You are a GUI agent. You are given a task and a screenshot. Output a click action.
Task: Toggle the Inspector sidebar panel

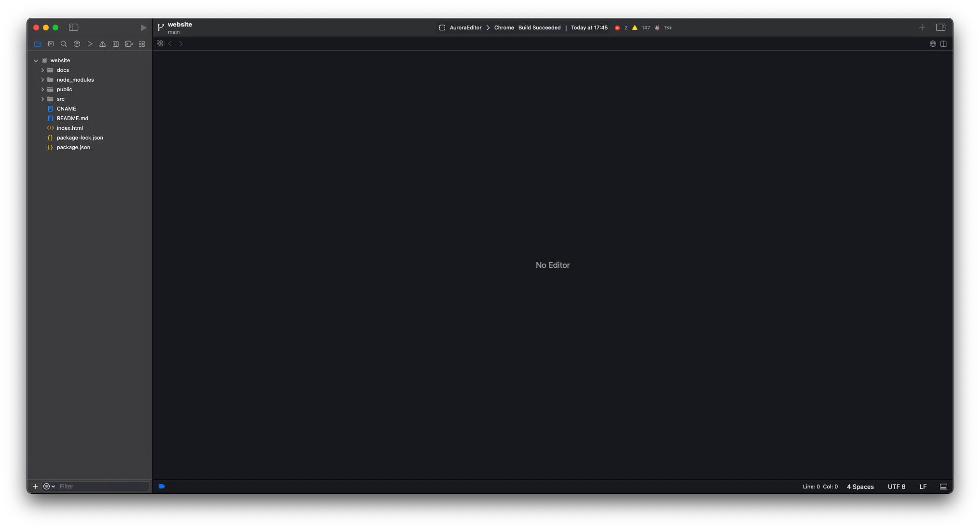coord(941,28)
